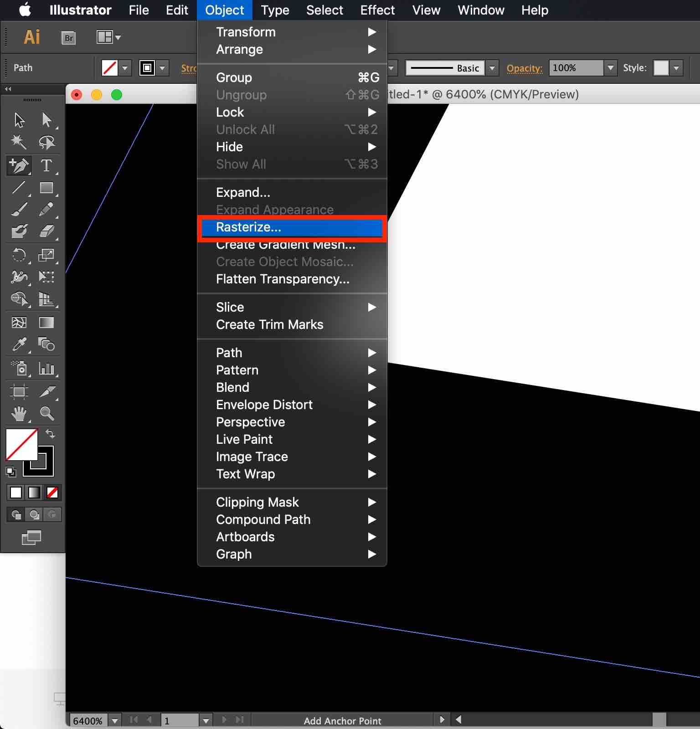The image size is (700, 729).
Task: Open the arrange documents dropdown
Action: (108, 37)
